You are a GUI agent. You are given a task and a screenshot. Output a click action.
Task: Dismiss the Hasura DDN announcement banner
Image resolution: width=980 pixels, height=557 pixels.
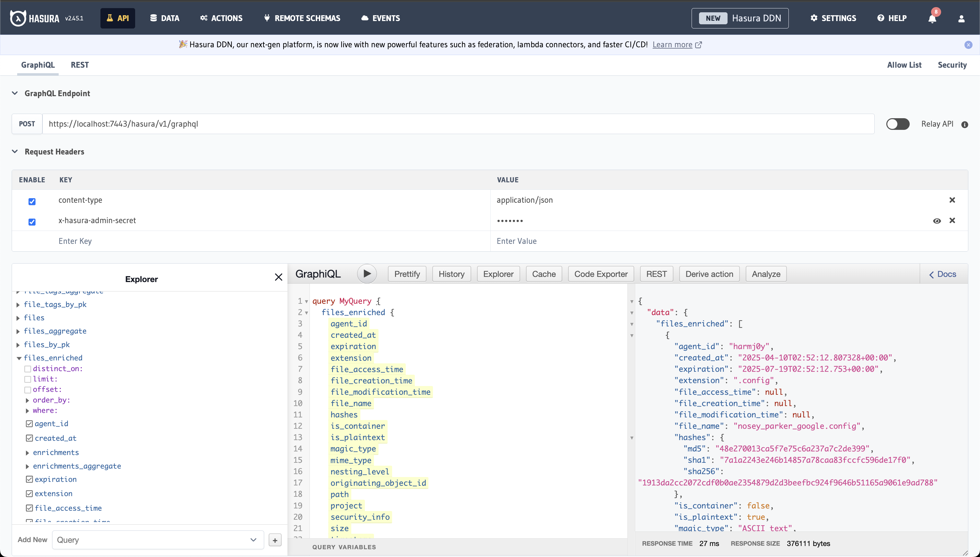tap(968, 45)
